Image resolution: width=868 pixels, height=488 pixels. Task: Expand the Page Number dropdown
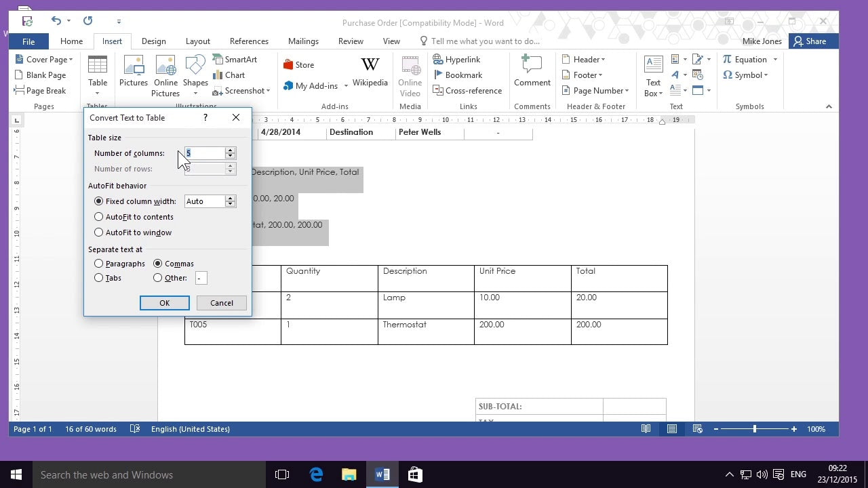[x=596, y=91]
